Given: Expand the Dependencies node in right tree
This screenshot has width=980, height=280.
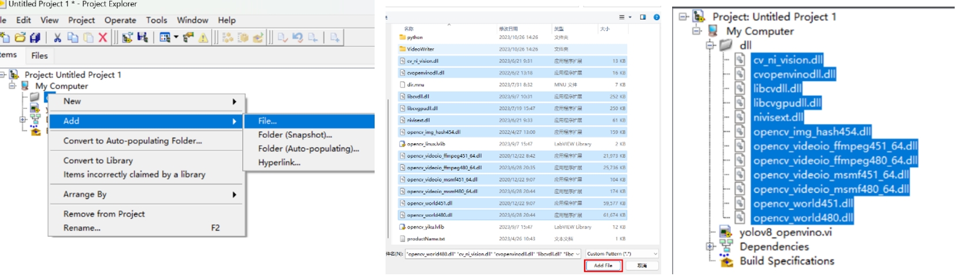Looking at the screenshot, I should [711, 246].
